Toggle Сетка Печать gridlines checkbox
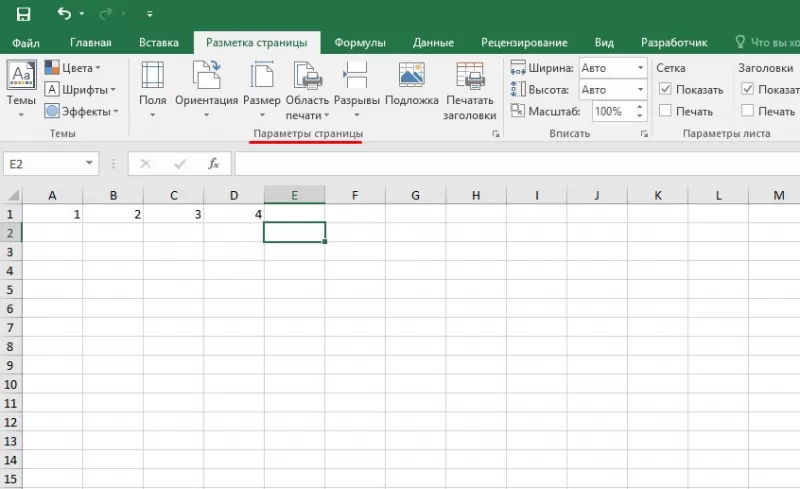The width and height of the screenshot is (800, 489). (665, 111)
